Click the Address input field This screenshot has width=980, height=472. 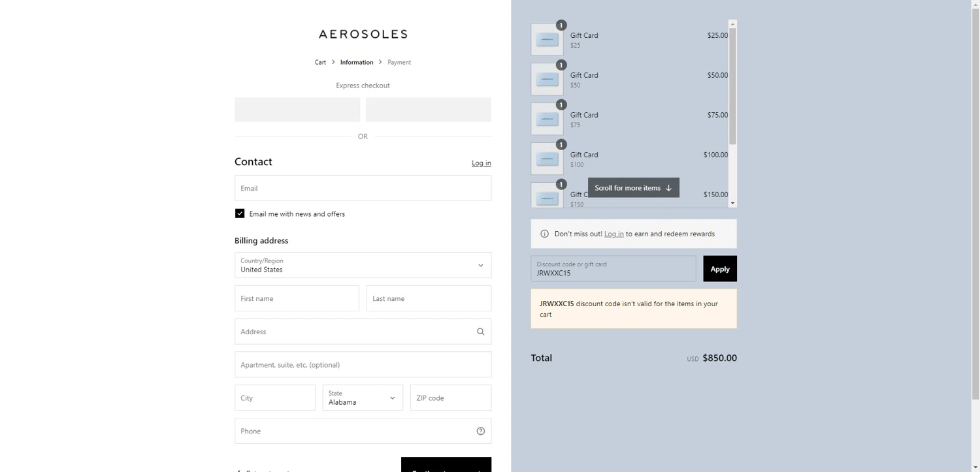(x=363, y=332)
